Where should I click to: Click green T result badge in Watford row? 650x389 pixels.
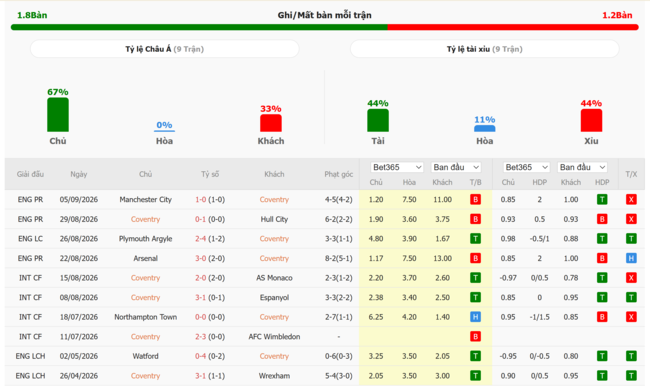pos(475,356)
